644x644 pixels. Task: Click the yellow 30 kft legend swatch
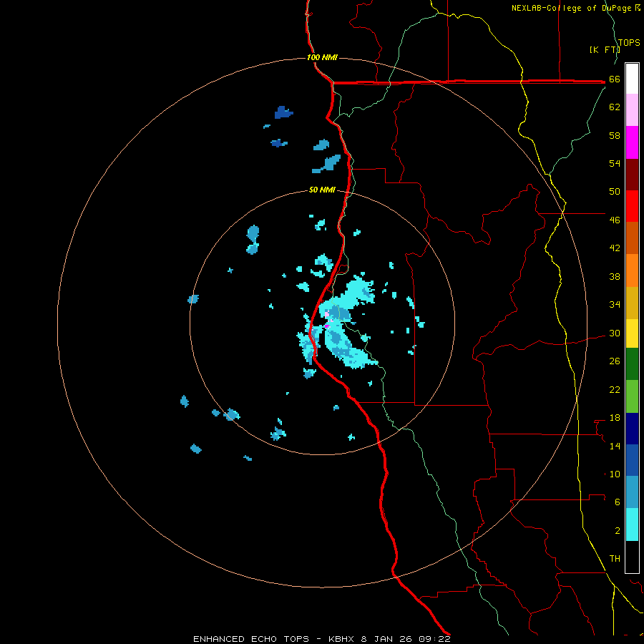click(x=632, y=333)
